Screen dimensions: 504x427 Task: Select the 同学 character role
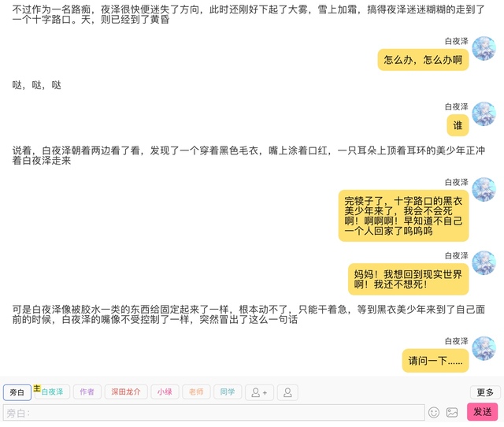pos(228,392)
